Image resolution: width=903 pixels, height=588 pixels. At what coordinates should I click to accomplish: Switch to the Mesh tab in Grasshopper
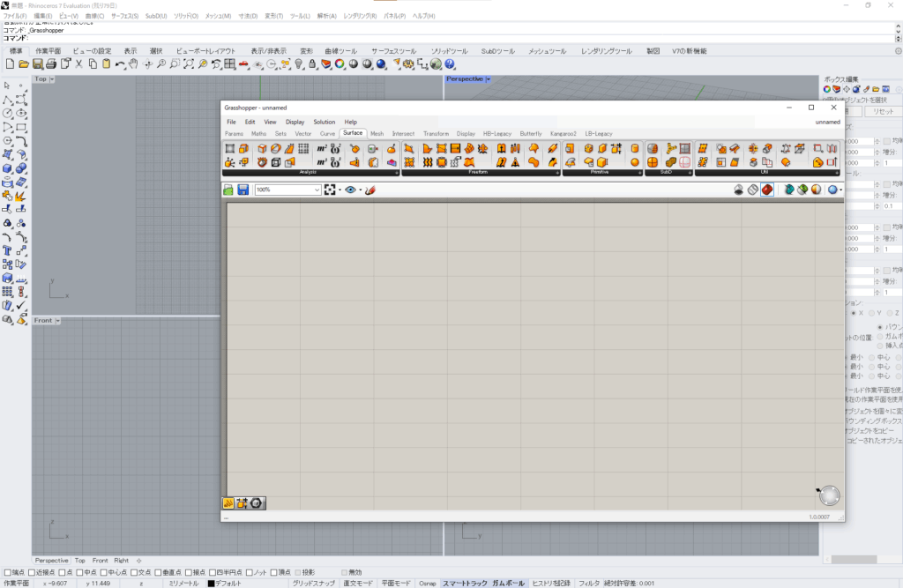pos(377,133)
